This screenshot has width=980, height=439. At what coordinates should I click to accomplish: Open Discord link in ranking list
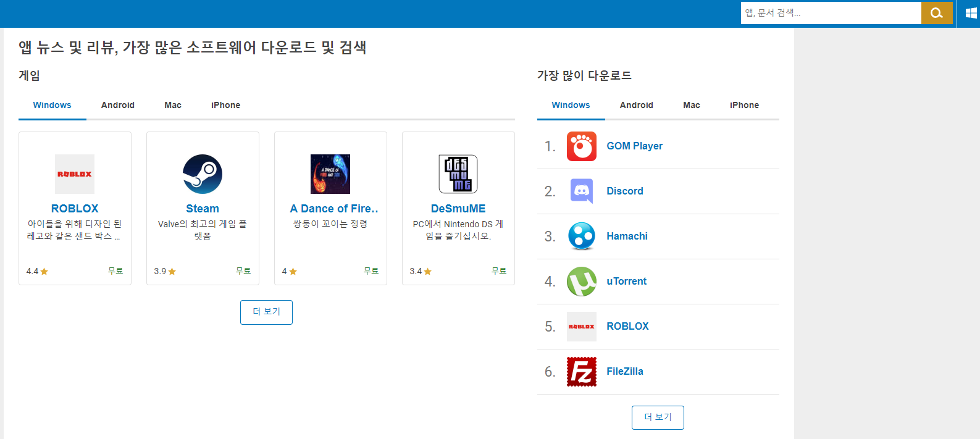click(625, 191)
